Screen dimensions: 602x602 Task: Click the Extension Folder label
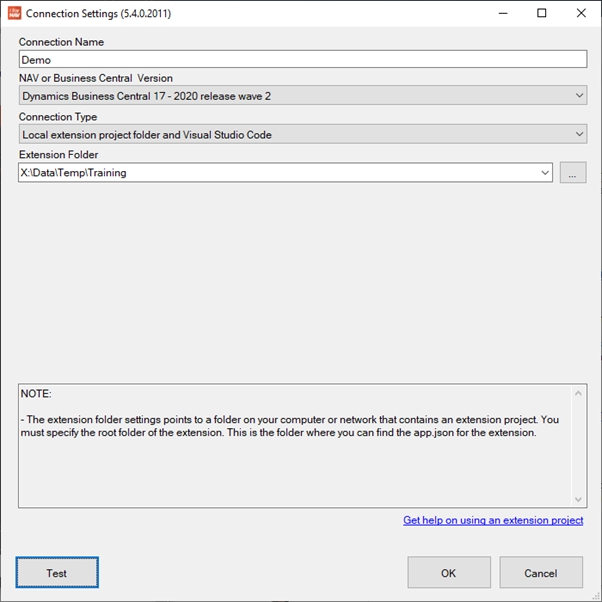[x=59, y=154]
